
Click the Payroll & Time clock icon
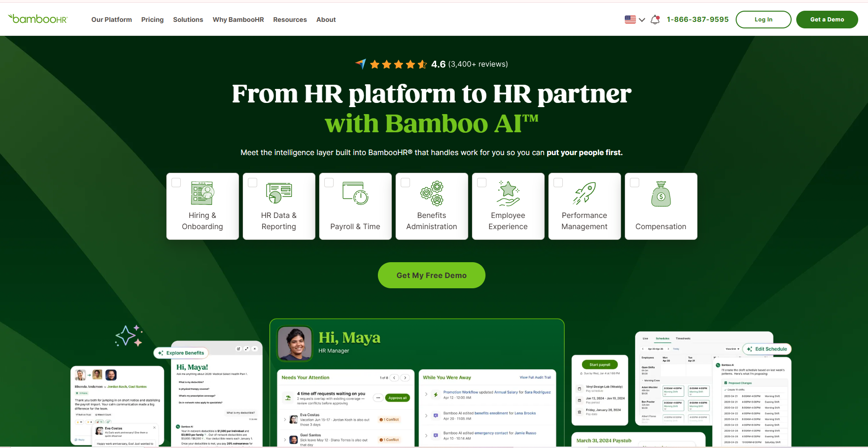(355, 193)
